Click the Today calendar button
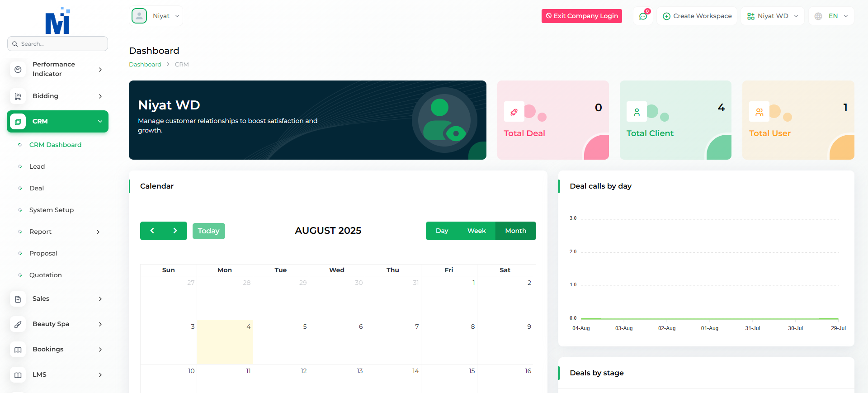The image size is (868, 393). pos(208,231)
